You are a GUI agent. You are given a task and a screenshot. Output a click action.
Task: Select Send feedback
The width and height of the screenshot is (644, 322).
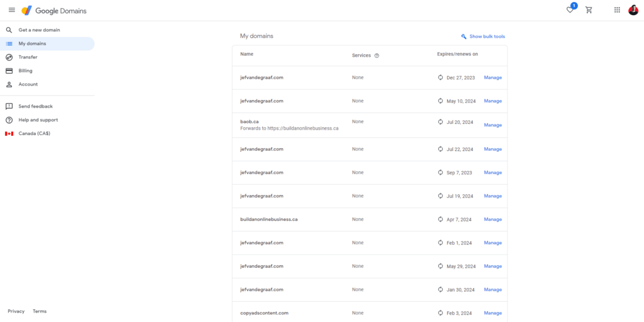pos(47,106)
